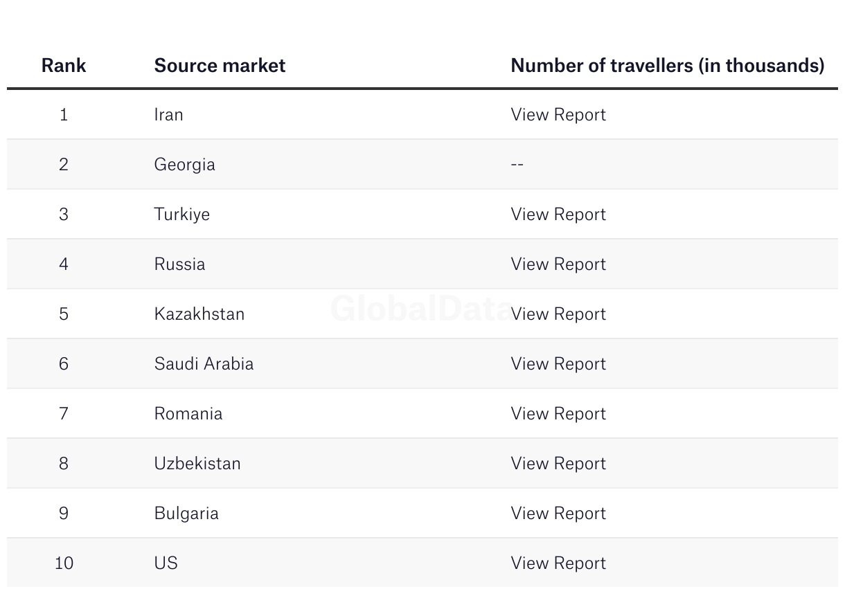Image resolution: width=845 pixels, height=616 pixels.
Task: Click rank number 10 cell
Action: [x=64, y=563]
